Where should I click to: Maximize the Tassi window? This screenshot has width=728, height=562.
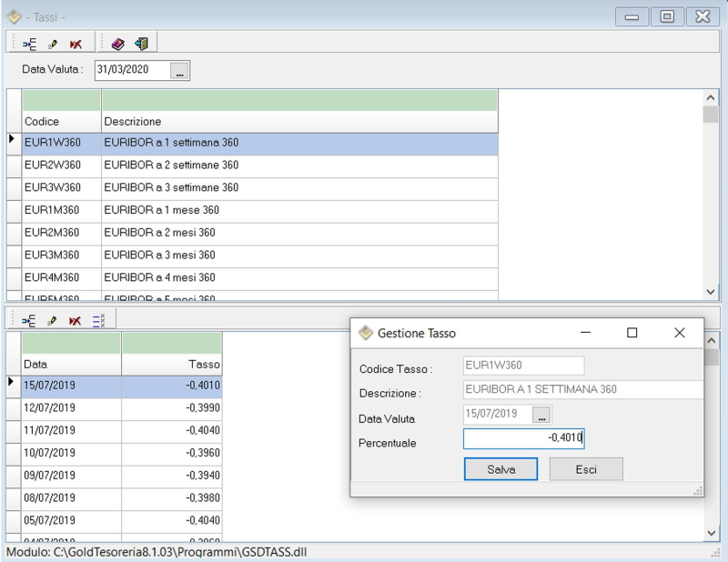[x=667, y=17]
